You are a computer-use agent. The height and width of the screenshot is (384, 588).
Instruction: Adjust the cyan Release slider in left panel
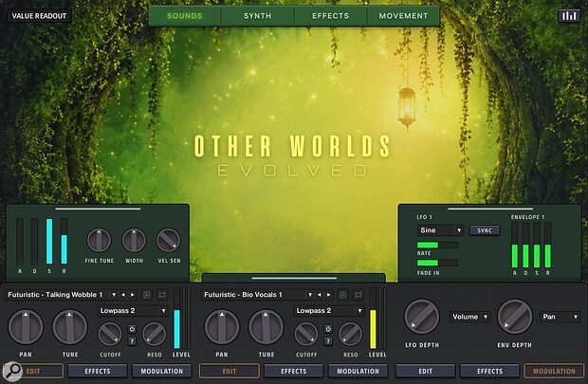tap(64, 241)
